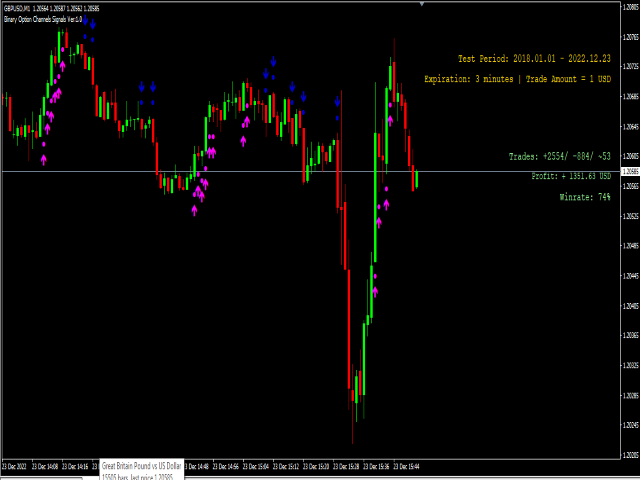The image size is (640, 480).
Task: Click the '23 Dec 15:12' time label
Action: coord(286,467)
